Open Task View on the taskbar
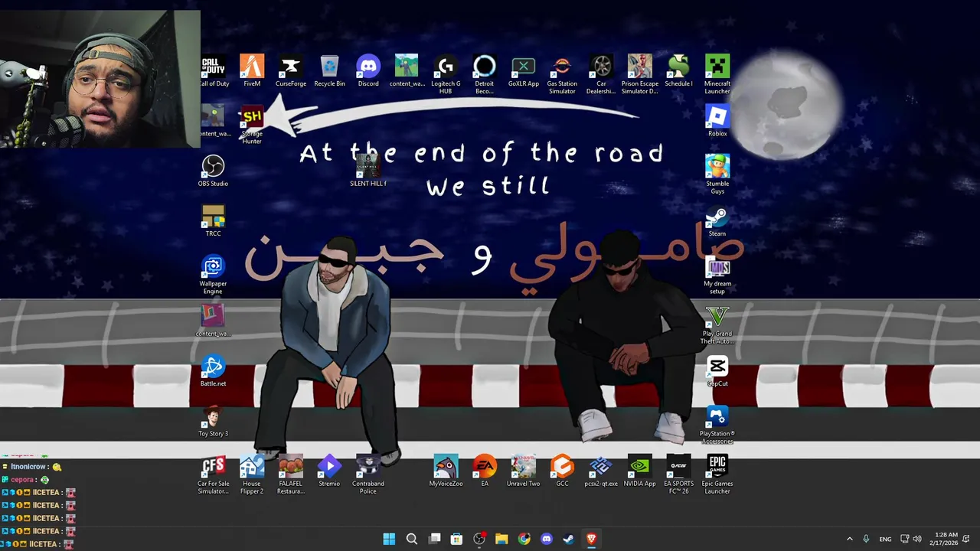The height and width of the screenshot is (551, 980). pyautogui.click(x=434, y=539)
